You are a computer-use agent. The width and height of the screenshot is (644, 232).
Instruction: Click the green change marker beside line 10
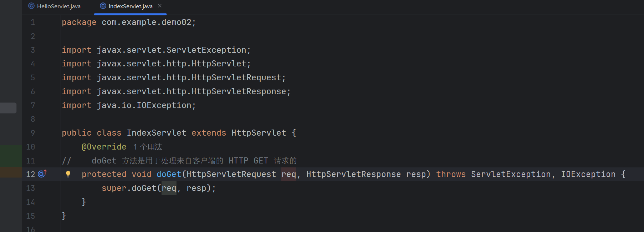pyautogui.click(x=11, y=153)
